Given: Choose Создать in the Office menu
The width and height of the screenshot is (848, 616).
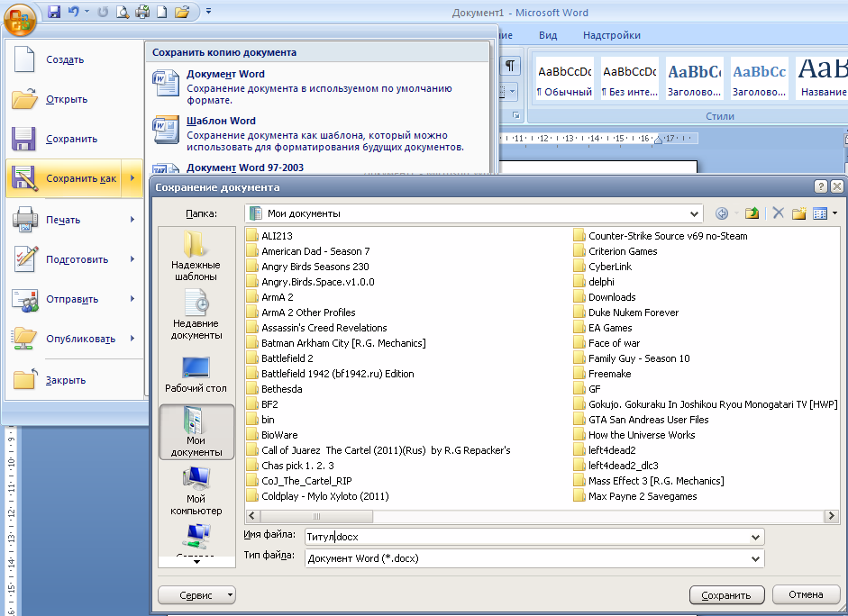Looking at the screenshot, I should point(75,59).
